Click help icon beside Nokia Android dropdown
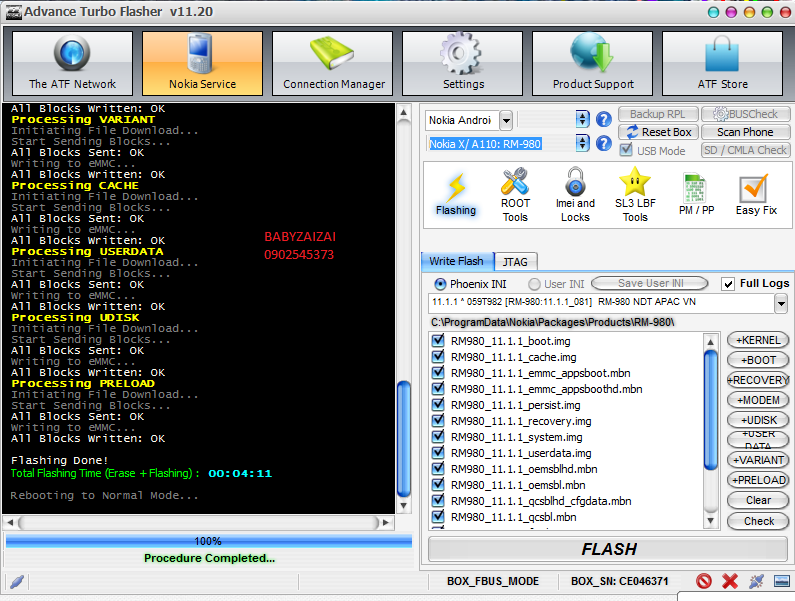 (603, 120)
